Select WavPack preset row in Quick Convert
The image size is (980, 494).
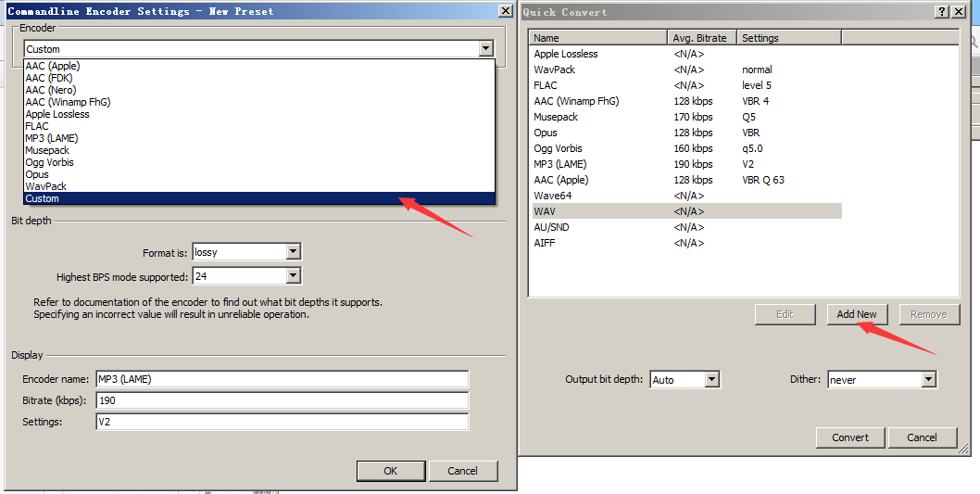687,70
